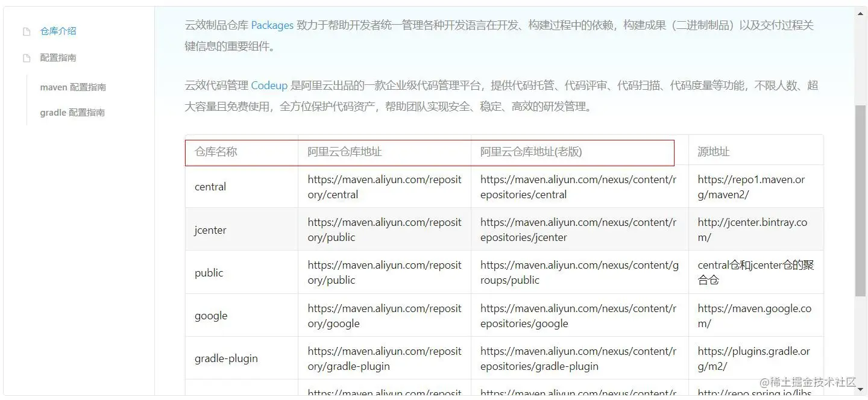Open the Packages hyperlink
This screenshot has height=400, width=868.
pos(272,25)
